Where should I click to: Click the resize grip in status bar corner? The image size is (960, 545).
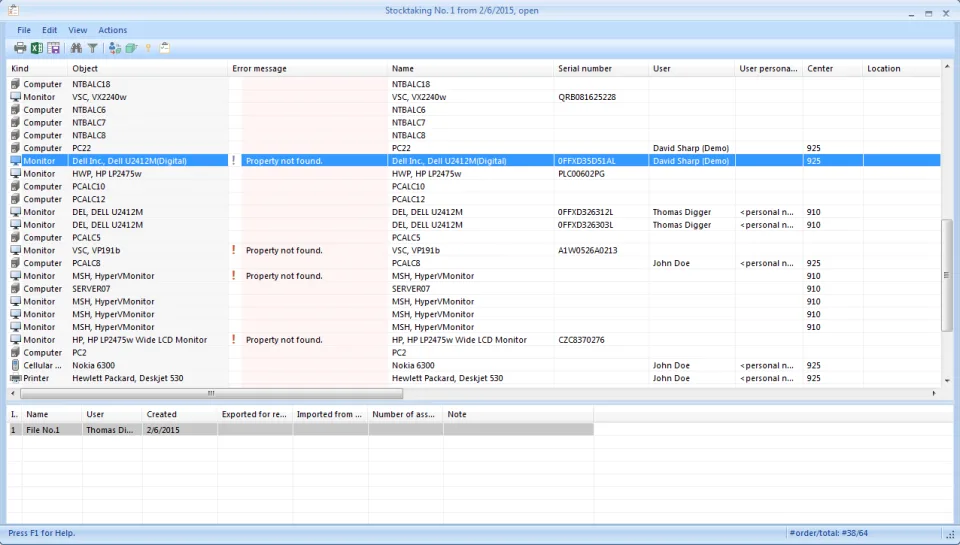[x=950, y=535]
